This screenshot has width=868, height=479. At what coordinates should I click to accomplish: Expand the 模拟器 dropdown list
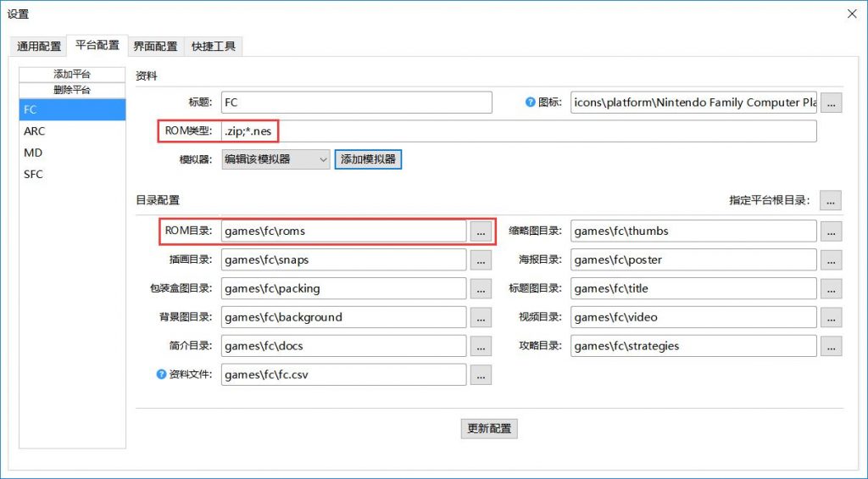(322, 159)
